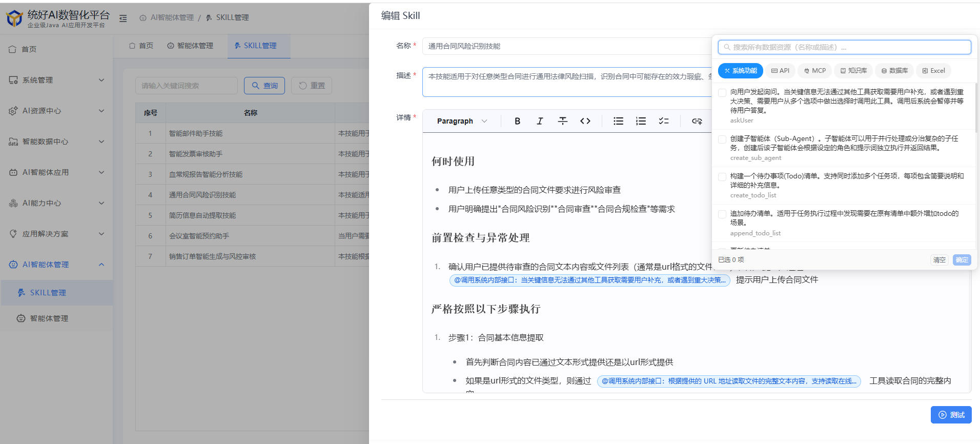Screen dimensions: 980x444
Task: Click the 销售订单智能生成与风控审核 table row
Action: pos(252,256)
